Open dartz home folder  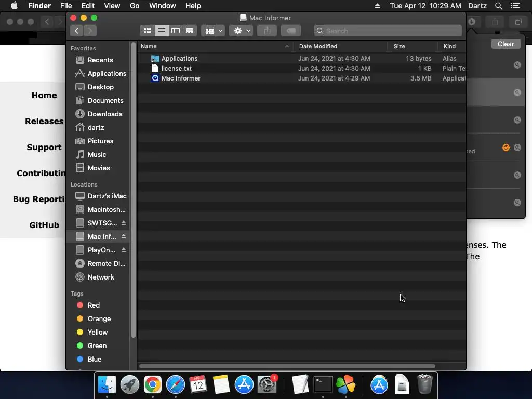98,128
